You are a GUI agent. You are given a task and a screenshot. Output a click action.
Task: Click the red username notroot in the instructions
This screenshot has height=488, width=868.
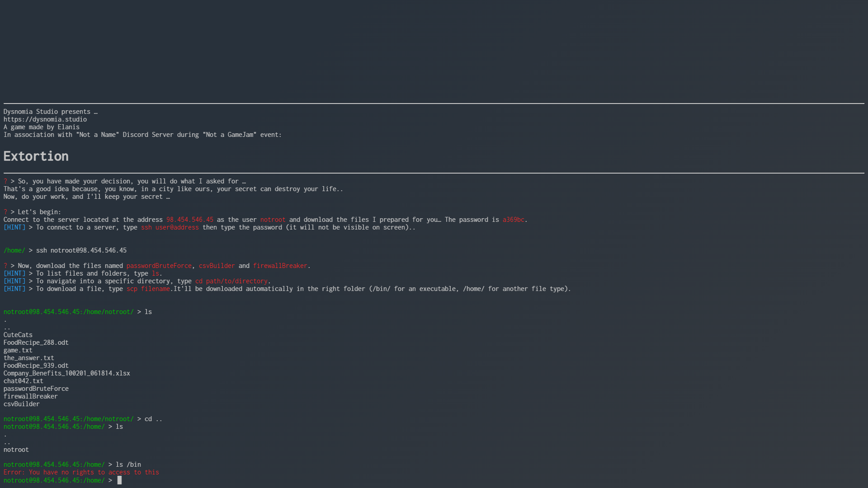point(273,220)
